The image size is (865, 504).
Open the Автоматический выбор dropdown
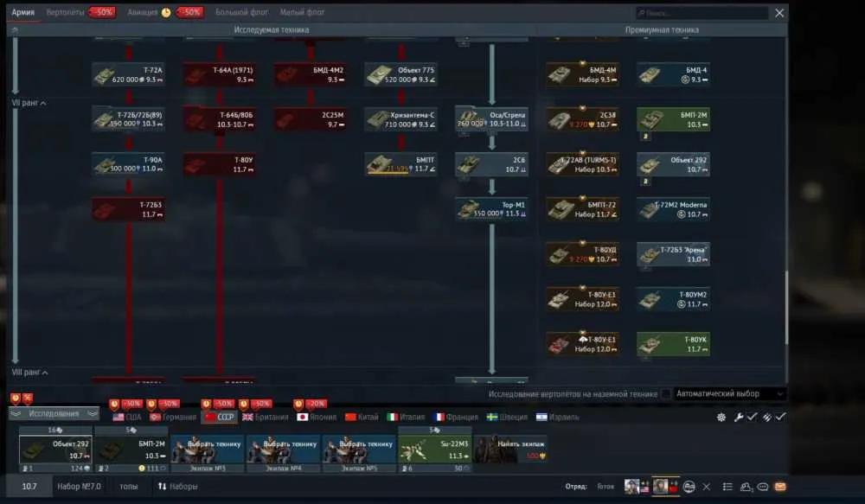[x=729, y=393]
